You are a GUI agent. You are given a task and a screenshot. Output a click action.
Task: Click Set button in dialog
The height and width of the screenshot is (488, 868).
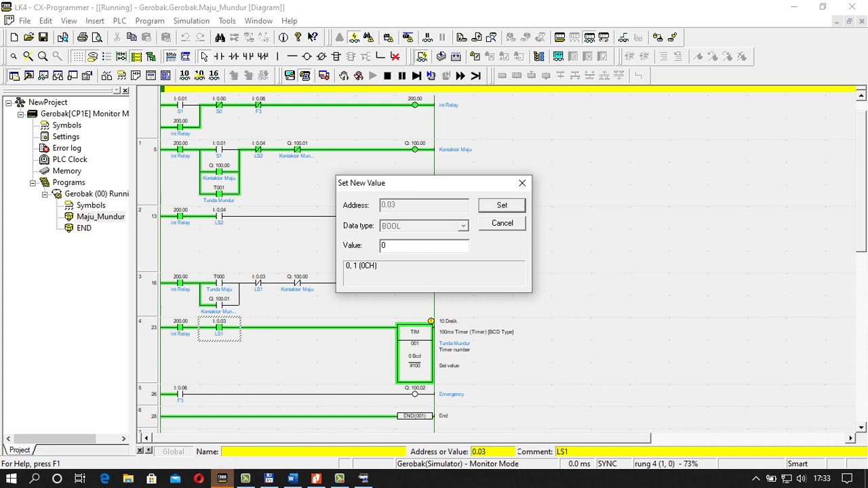tap(502, 205)
